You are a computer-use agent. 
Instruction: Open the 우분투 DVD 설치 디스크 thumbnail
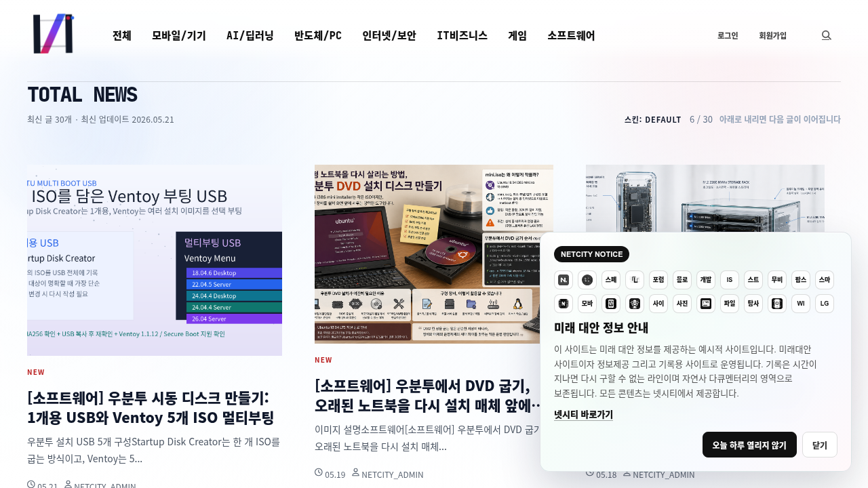click(x=434, y=254)
